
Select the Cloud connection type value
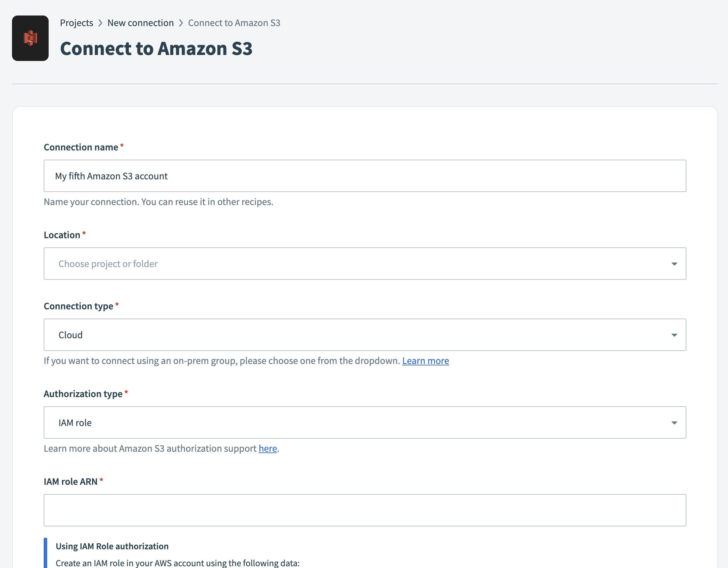click(70, 335)
